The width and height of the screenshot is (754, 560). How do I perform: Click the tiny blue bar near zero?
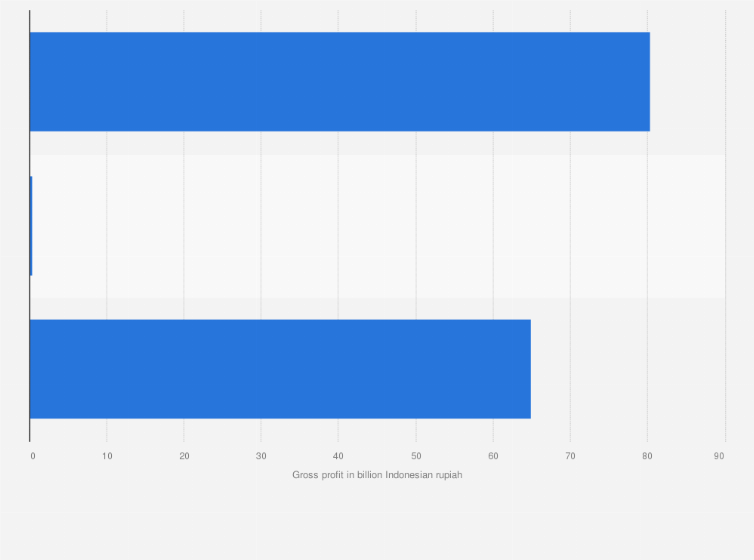[x=31, y=226]
